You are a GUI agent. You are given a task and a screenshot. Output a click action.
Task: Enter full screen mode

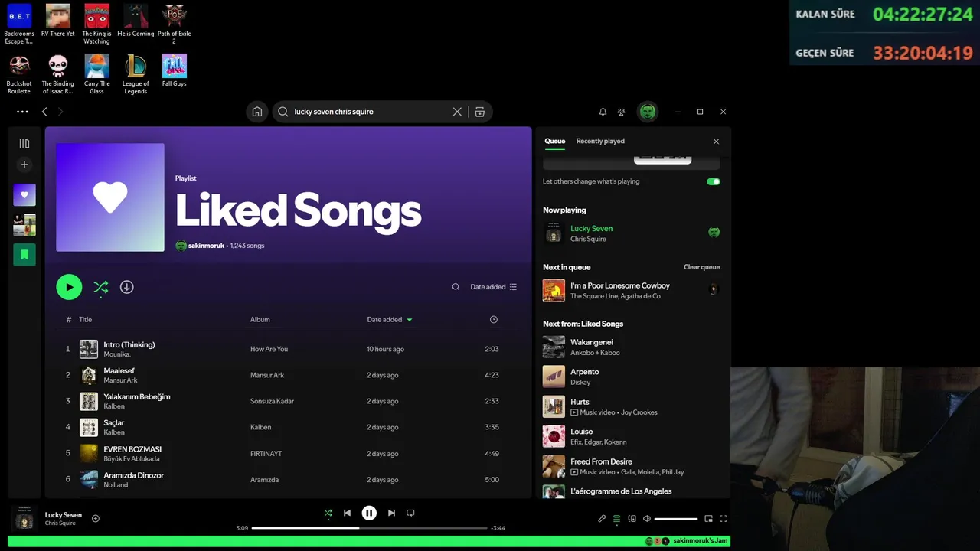point(723,519)
